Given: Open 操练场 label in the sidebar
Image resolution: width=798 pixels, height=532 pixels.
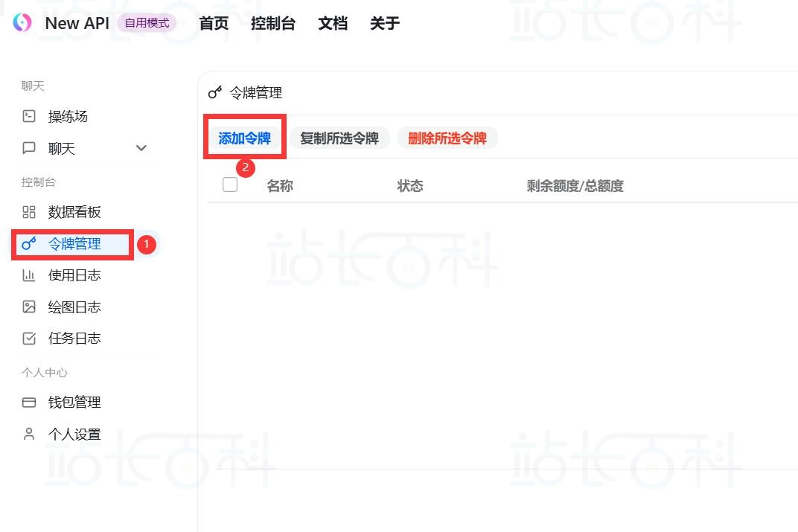Looking at the screenshot, I should pos(68,117).
